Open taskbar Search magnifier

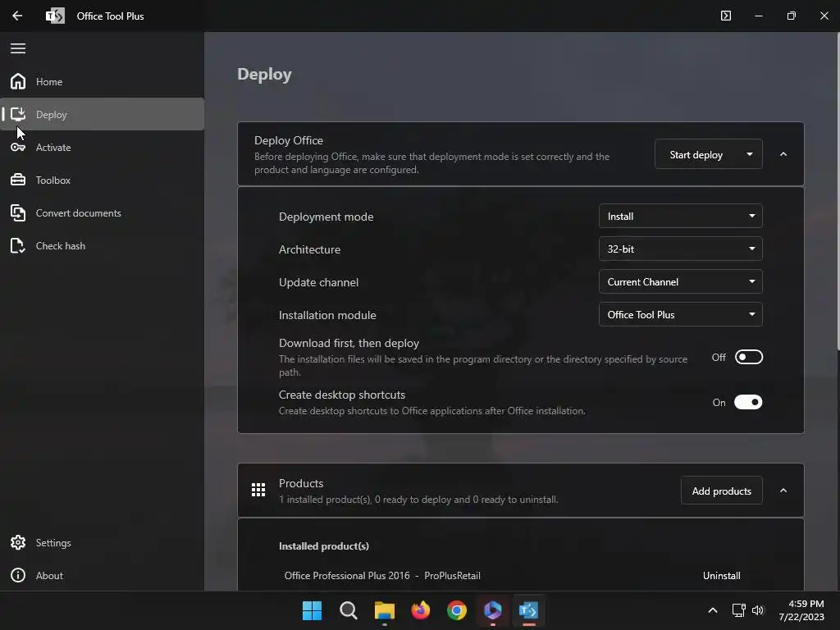(x=348, y=610)
